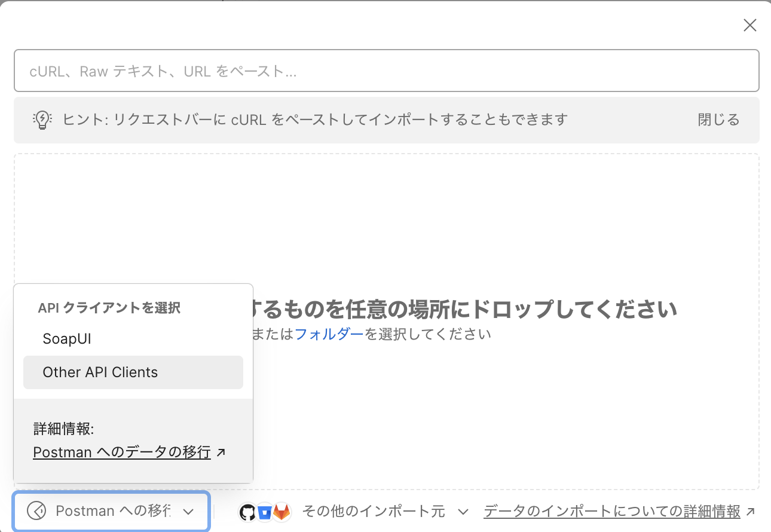Import from the GitLab icon
Screen dimensions: 771x532
click(282, 512)
